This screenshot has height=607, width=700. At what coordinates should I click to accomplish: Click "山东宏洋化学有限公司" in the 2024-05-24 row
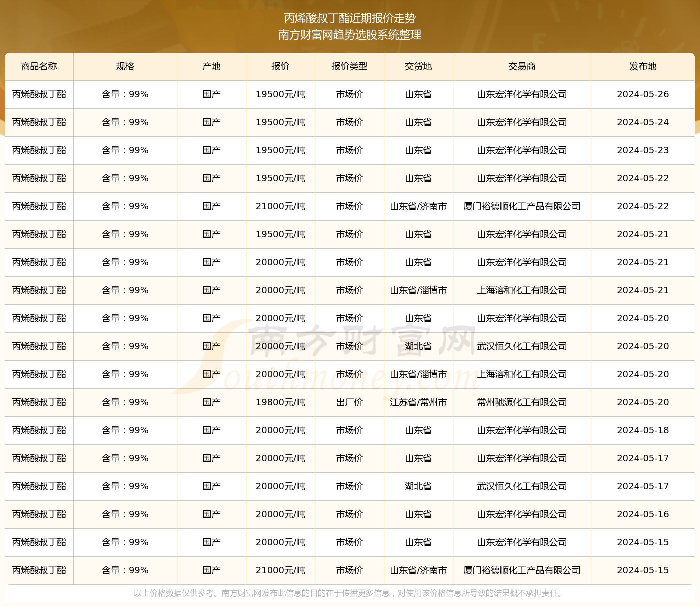522,122
